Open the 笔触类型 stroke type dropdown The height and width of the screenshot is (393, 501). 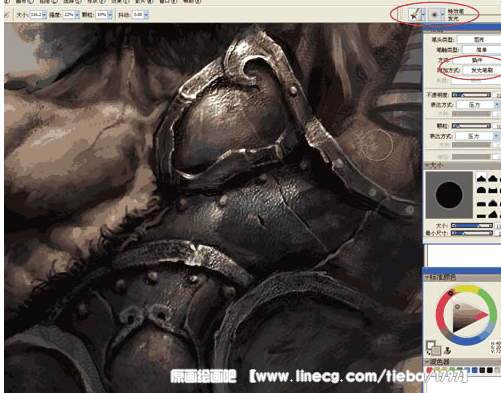point(482,50)
